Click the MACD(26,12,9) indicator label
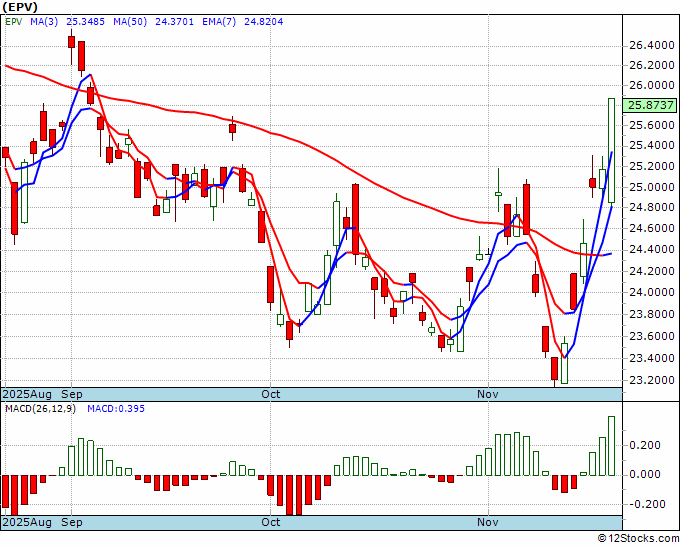680x546 pixels. [40, 409]
